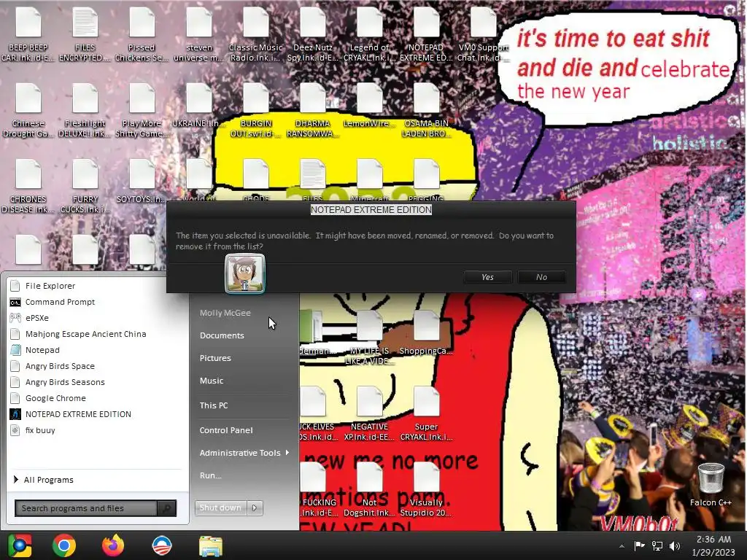
Task: Select NOTEPAD EXTREME ED desktop icon
Action: [426, 34]
